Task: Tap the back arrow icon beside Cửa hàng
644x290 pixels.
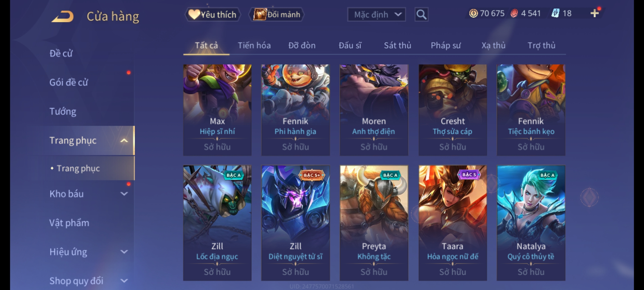Action: (63, 16)
